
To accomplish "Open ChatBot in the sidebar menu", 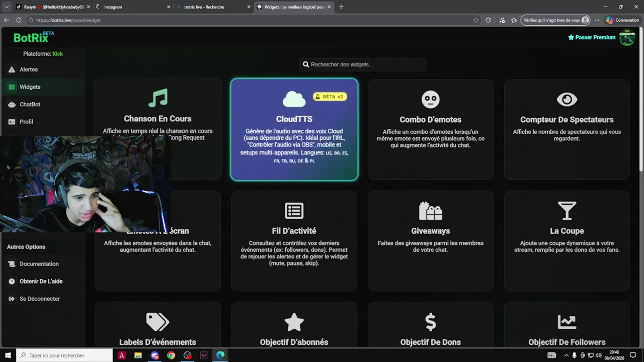I will [x=30, y=105].
